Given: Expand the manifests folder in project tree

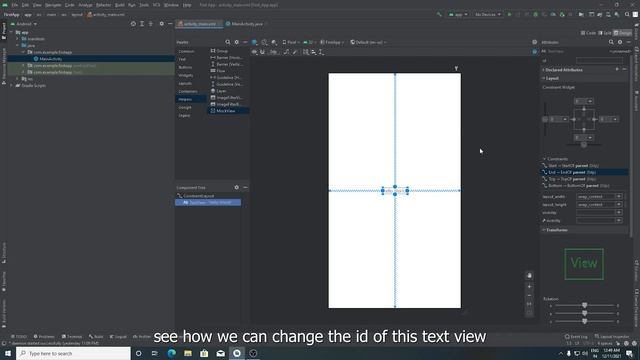Looking at the screenshot, I should tap(18, 39).
